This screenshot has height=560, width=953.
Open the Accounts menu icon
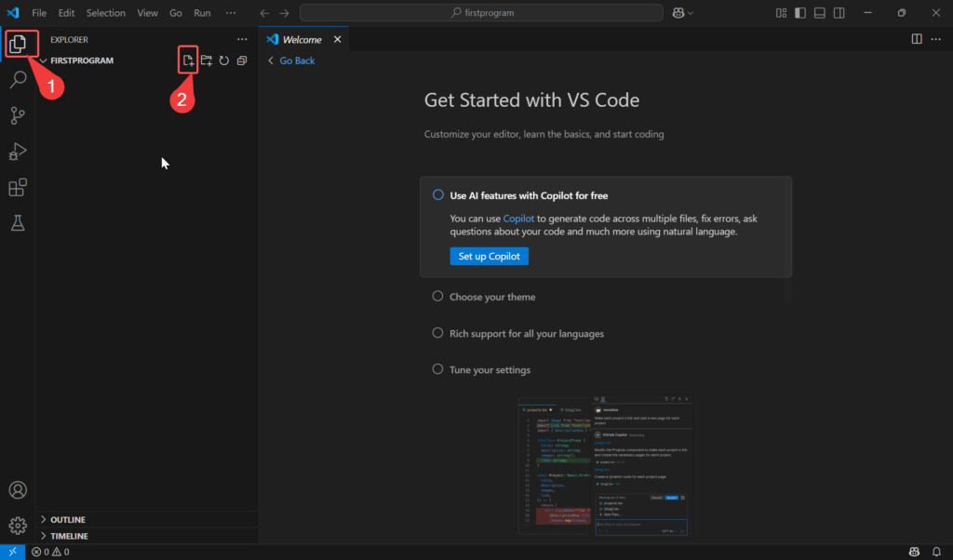18,490
